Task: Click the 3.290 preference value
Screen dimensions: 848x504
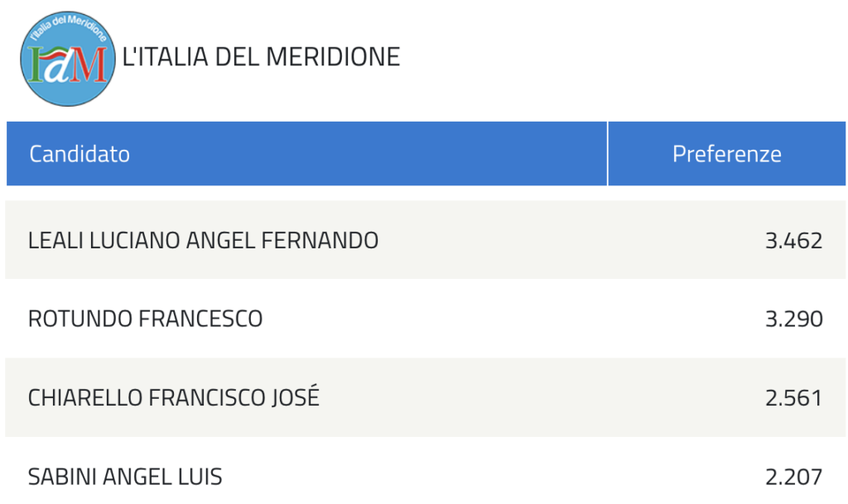Action: click(x=794, y=319)
